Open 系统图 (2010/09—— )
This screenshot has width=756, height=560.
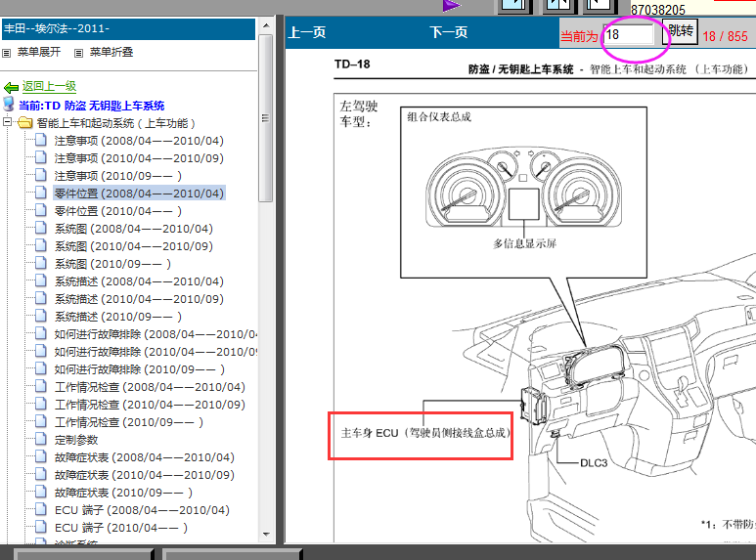(112, 264)
